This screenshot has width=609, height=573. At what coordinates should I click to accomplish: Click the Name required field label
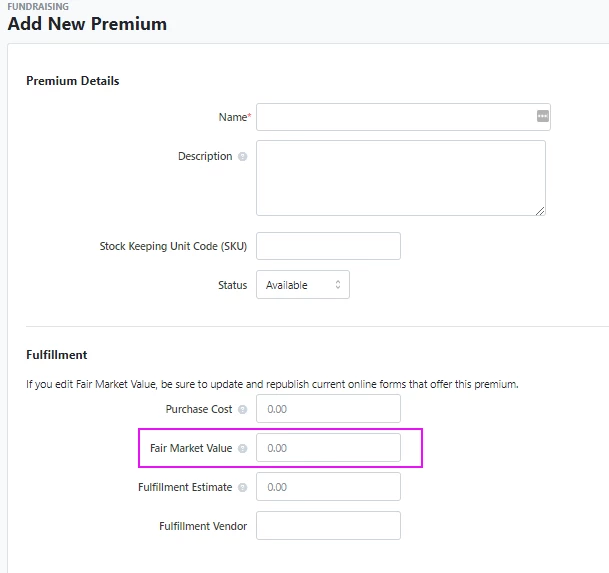pyautogui.click(x=235, y=117)
